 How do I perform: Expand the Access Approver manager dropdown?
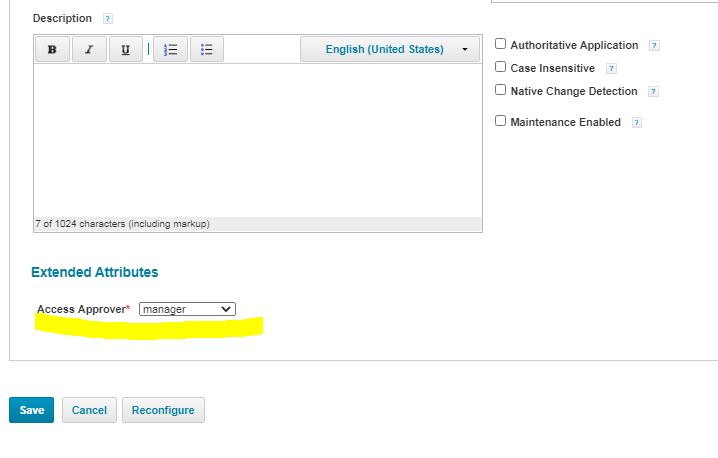pyautogui.click(x=187, y=310)
